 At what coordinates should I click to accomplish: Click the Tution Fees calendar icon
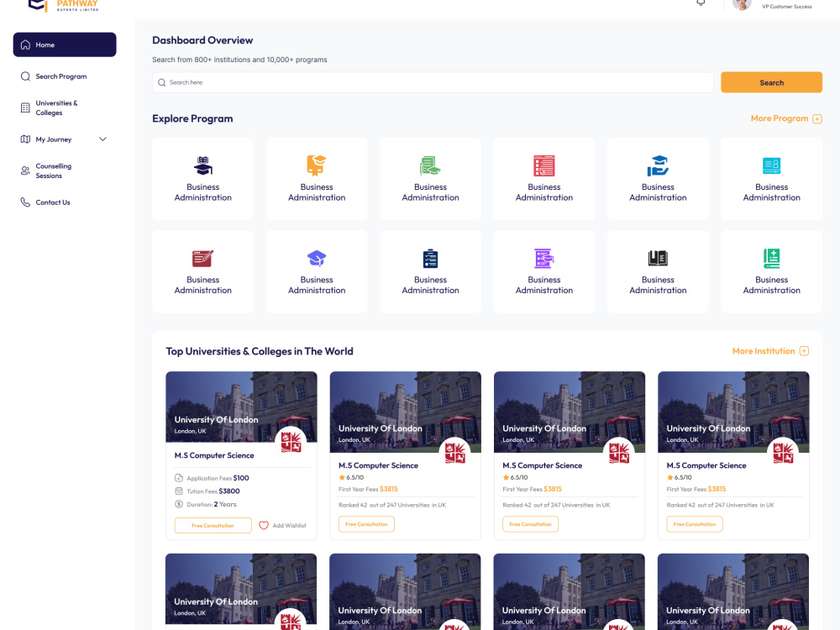(179, 491)
